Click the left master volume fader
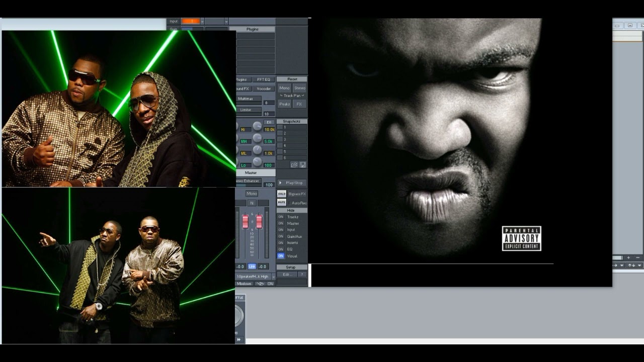644x362 pixels. pyautogui.click(x=246, y=222)
